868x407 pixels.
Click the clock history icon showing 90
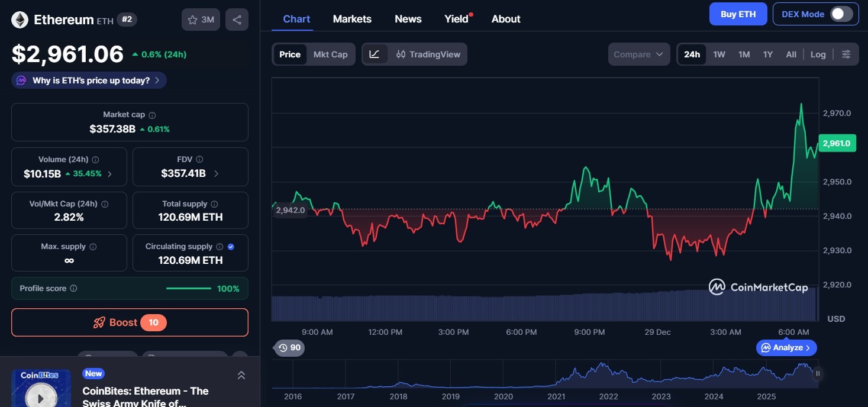[289, 348]
